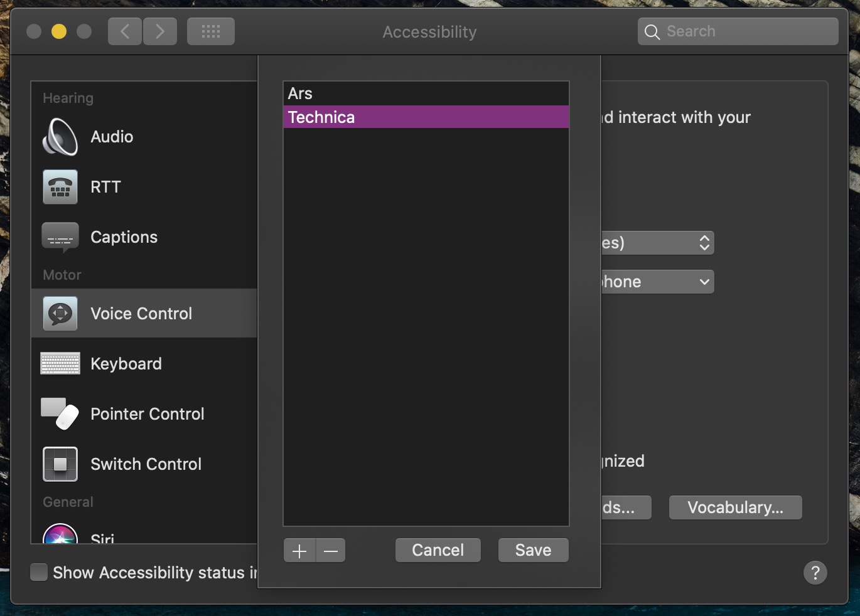The height and width of the screenshot is (616, 860).
Task: Remove selected word with minus button
Action: 331,551
